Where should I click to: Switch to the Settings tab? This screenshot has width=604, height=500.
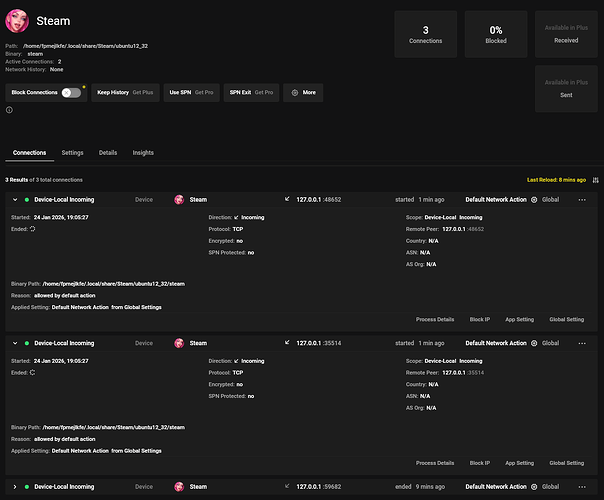pos(72,153)
